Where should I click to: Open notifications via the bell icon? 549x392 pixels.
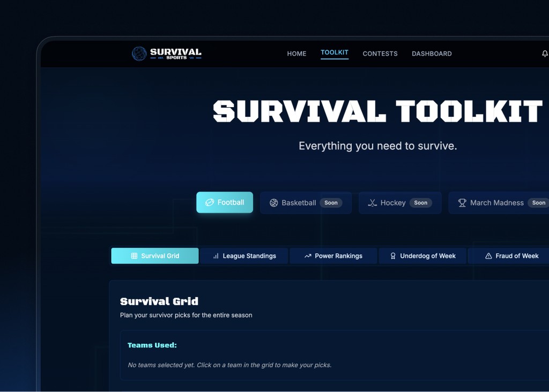point(545,54)
